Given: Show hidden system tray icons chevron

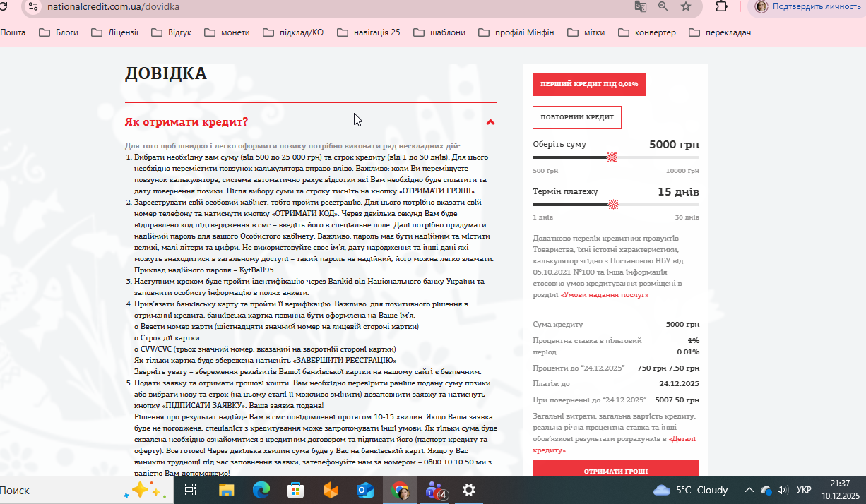Looking at the screenshot, I should [749, 490].
